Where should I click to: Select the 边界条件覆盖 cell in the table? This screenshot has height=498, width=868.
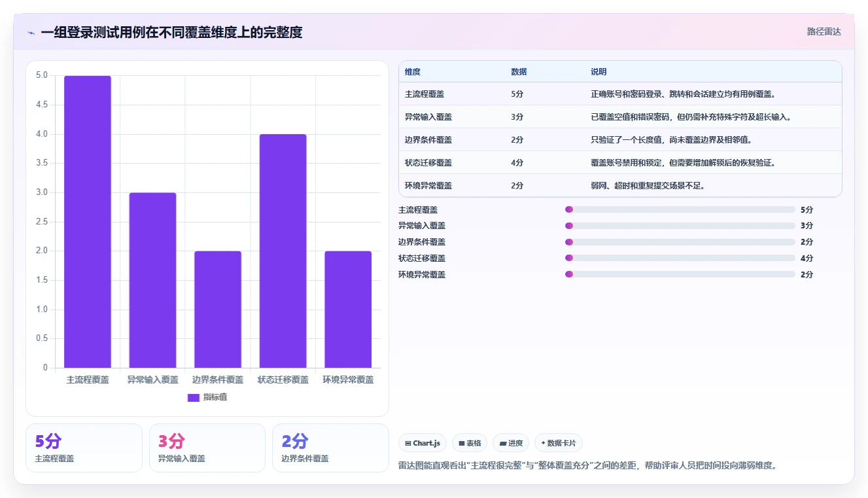pyautogui.click(x=428, y=140)
